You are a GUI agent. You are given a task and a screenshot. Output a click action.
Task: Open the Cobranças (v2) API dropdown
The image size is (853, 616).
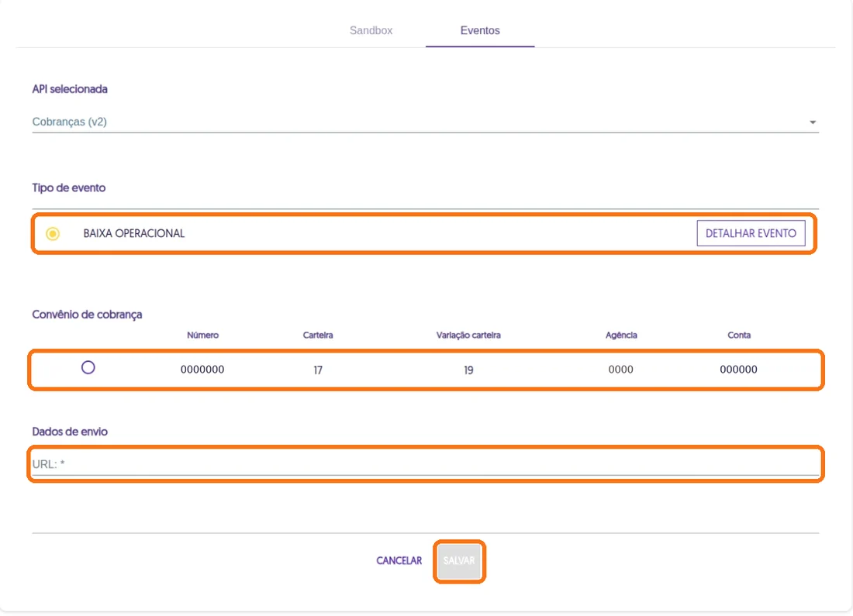click(425, 122)
